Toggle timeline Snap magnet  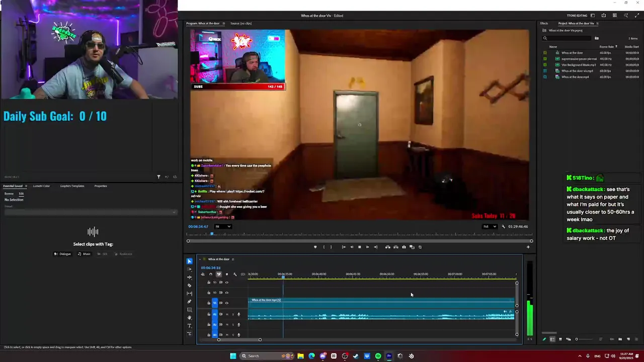coord(210,274)
